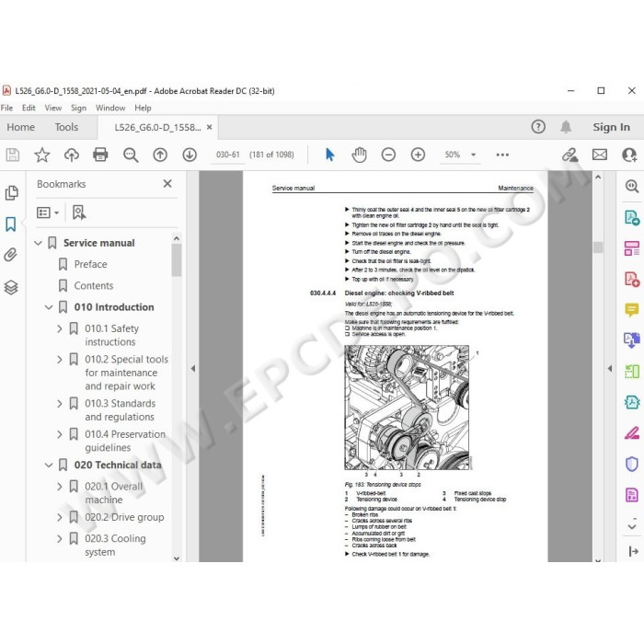Open the File menu
644x644 pixels.
(x=7, y=108)
